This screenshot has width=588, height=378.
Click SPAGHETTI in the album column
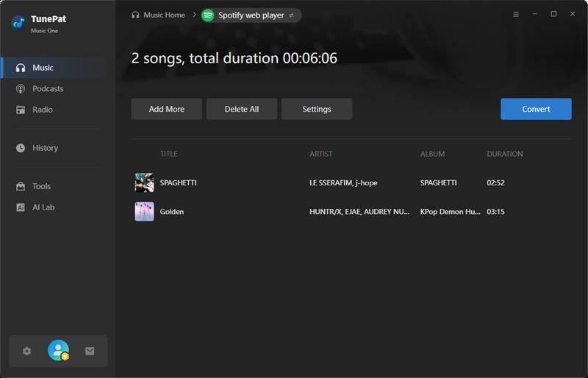point(438,183)
